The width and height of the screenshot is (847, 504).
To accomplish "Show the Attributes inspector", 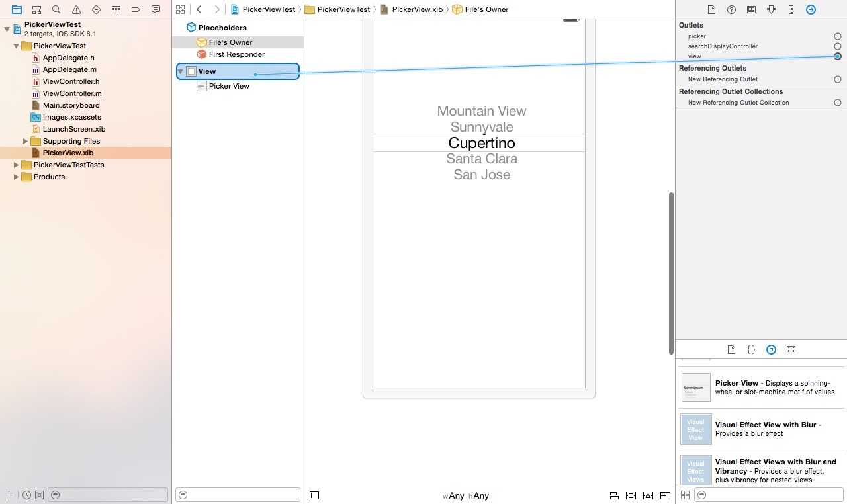I will tap(771, 9).
